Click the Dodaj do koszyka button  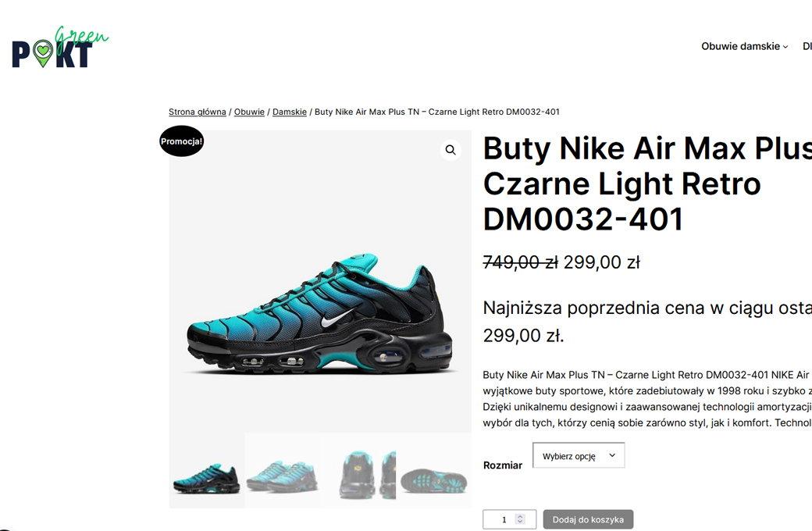[588, 519]
